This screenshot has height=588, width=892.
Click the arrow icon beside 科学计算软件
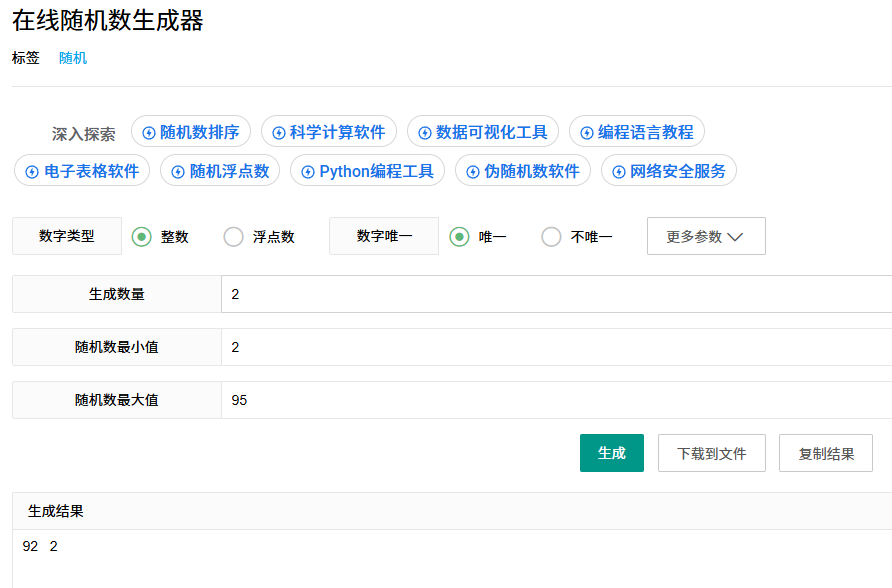point(279,133)
